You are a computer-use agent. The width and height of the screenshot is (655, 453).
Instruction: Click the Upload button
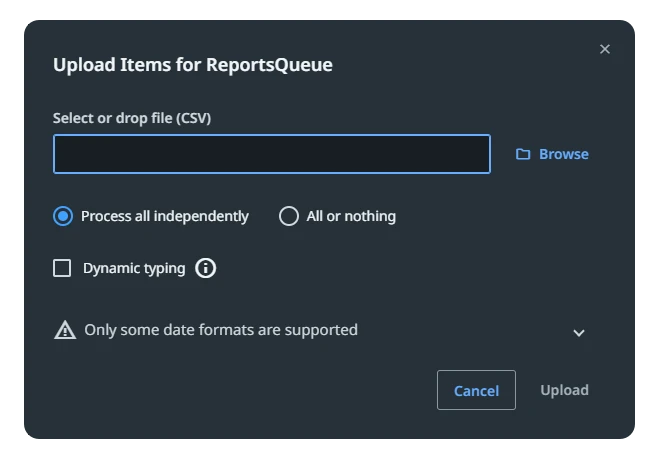click(564, 390)
